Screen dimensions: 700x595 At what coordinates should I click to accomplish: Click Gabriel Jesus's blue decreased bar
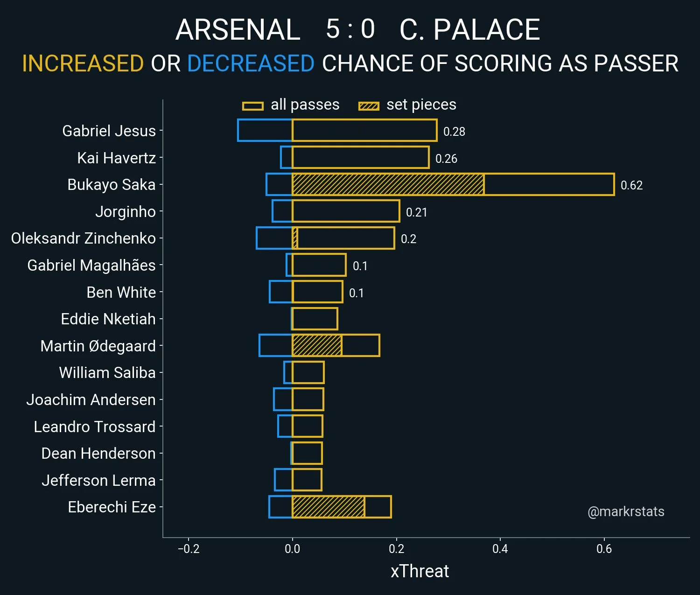(x=265, y=130)
